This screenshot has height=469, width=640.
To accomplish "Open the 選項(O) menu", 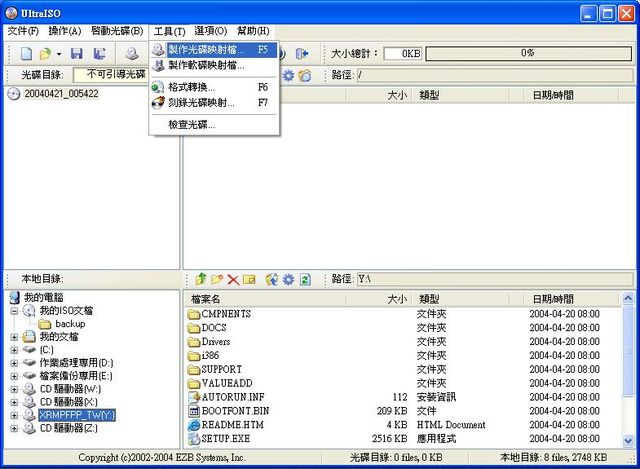I will click(x=210, y=31).
